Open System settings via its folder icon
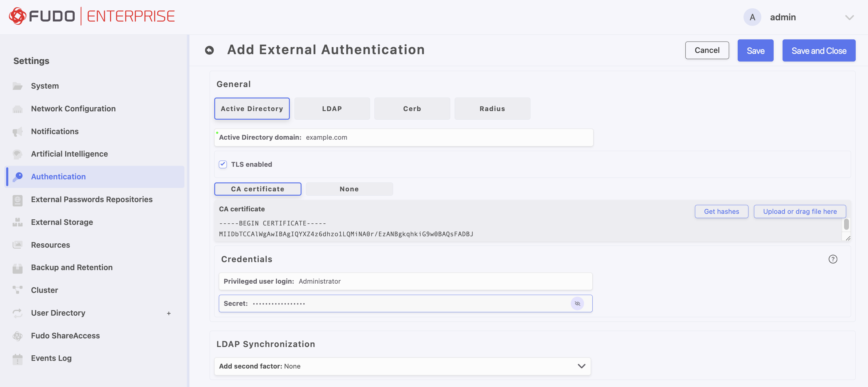The image size is (868, 387). click(18, 86)
